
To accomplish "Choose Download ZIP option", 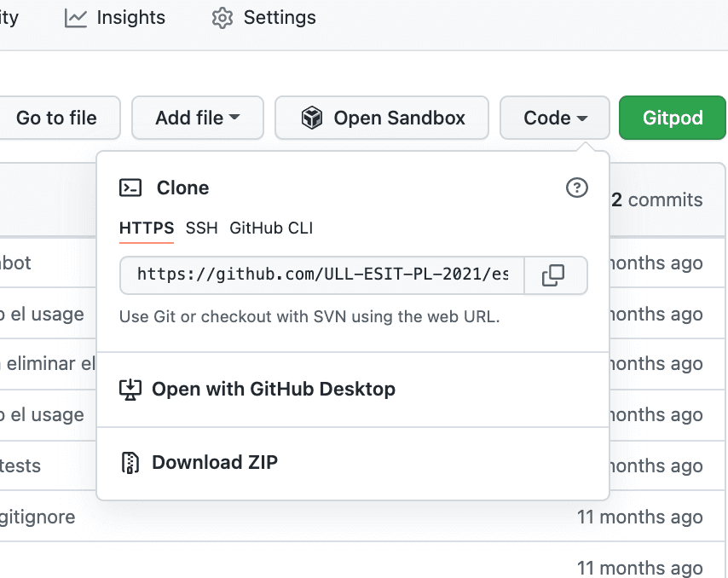I will 214,463.
